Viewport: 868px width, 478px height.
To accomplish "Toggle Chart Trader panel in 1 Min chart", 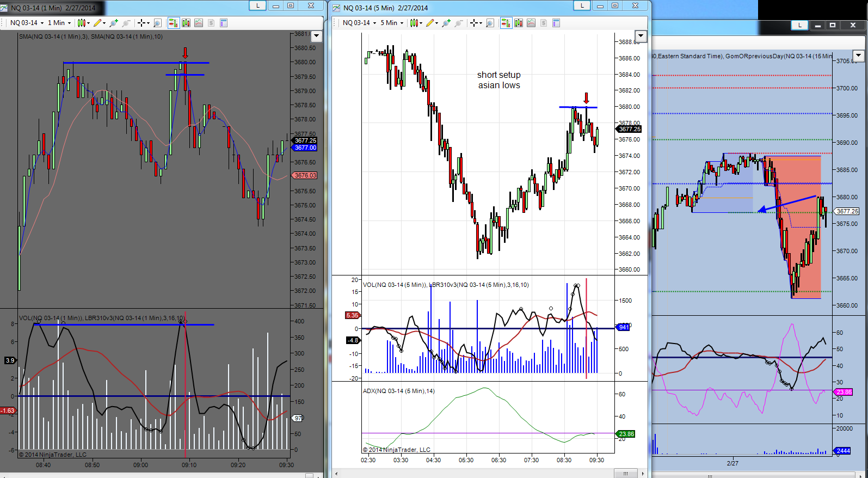I will pos(174,23).
